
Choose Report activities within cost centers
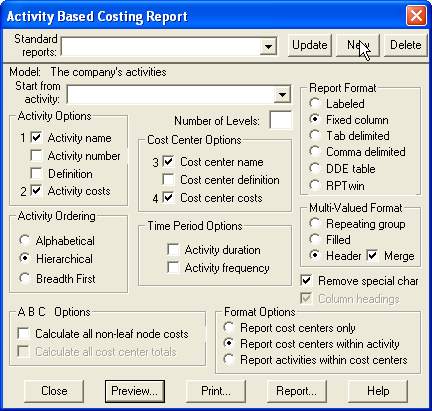[x=229, y=360]
